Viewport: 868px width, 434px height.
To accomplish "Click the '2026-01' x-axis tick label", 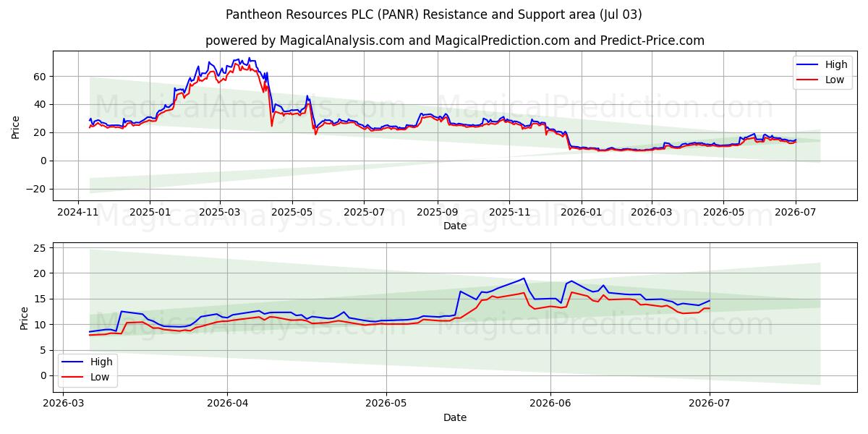I will (x=580, y=212).
